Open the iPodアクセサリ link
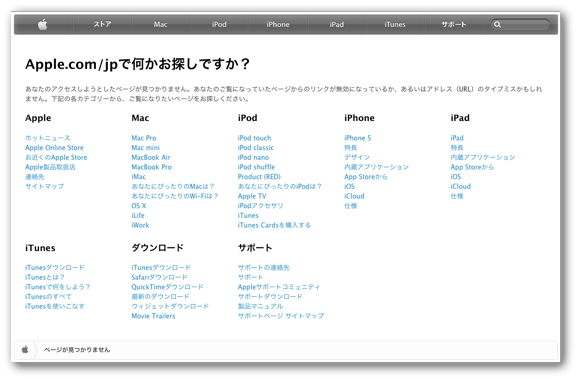Image resolution: width=578 pixels, height=379 pixels. point(260,206)
